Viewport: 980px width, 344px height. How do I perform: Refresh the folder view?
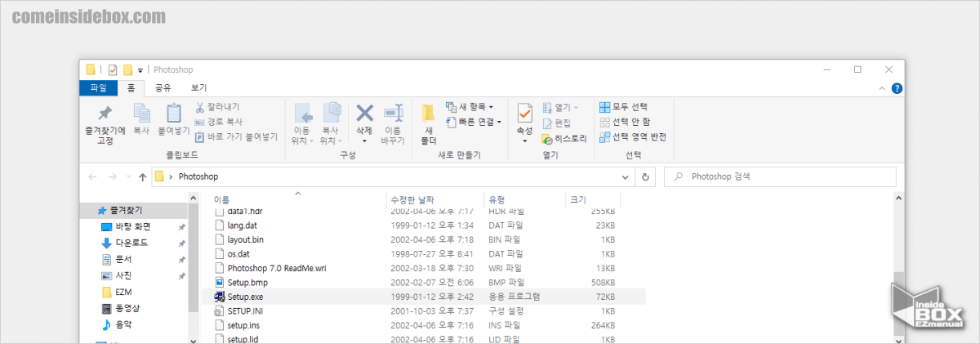pyautogui.click(x=646, y=176)
